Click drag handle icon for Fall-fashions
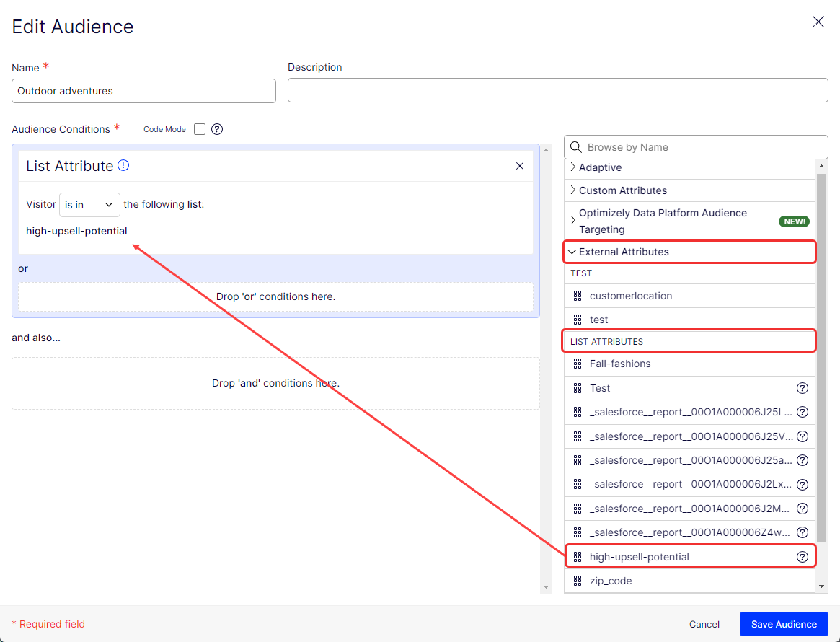 coord(577,364)
